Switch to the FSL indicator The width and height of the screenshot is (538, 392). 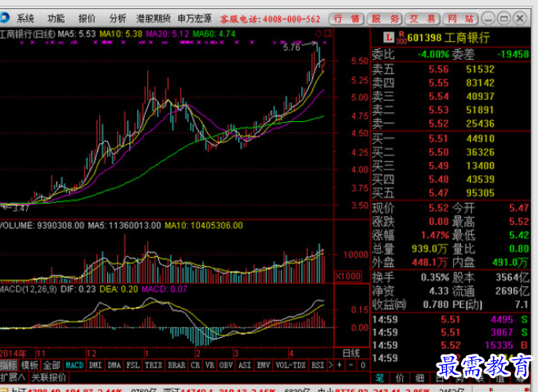click(x=133, y=365)
